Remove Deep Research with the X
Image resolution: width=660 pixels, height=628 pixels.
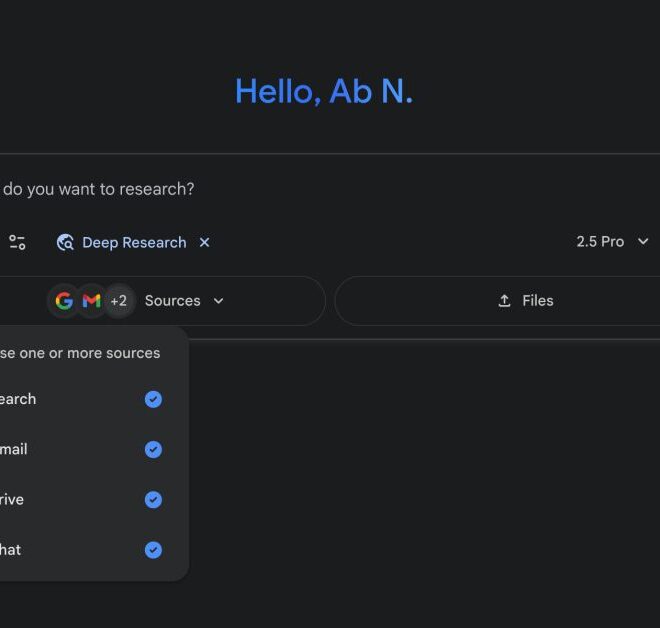pyautogui.click(x=205, y=242)
